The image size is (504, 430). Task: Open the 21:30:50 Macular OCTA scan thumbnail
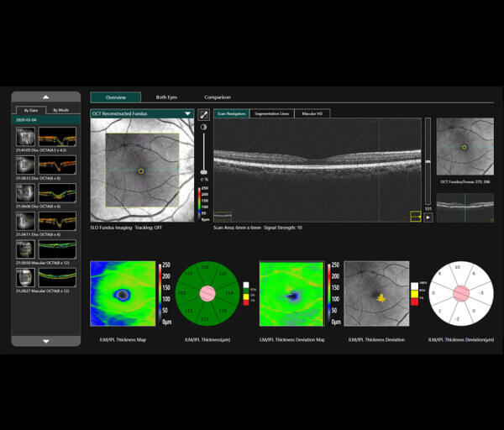27,249
